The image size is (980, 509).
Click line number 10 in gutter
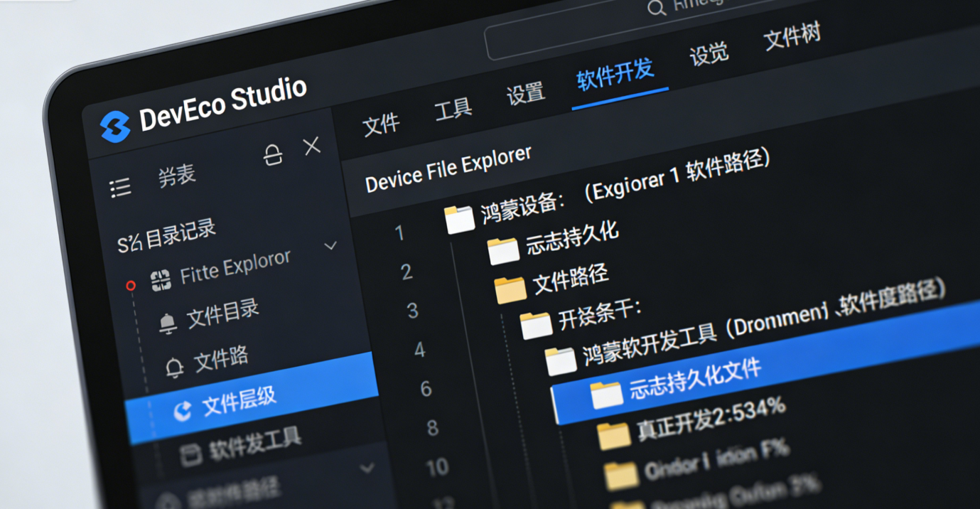(x=437, y=466)
